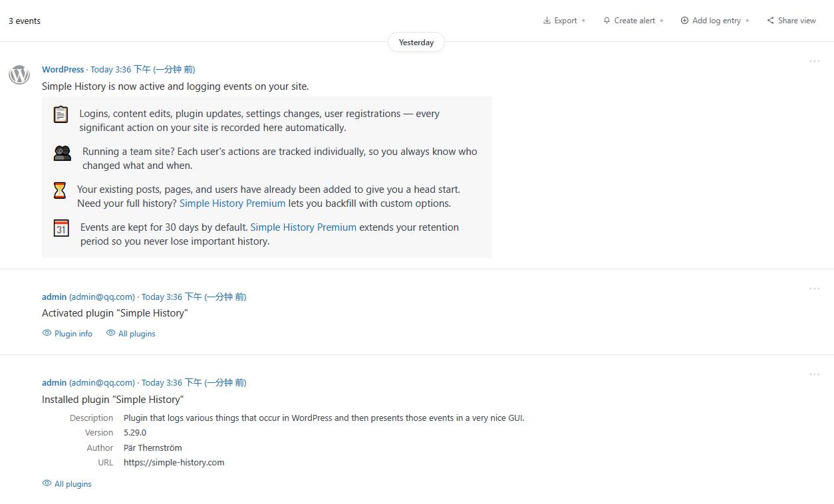
Task: Click eye icon beside All plugins under Installed plugin
Action: [x=47, y=483]
